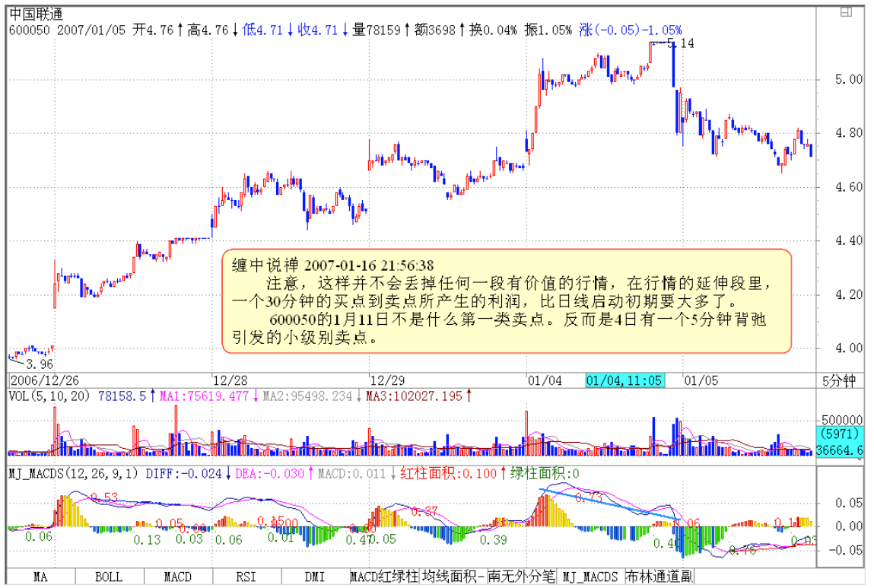The image size is (874, 588).
Task: Select the RSI indicator tab
Action: click(x=246, y=577)
